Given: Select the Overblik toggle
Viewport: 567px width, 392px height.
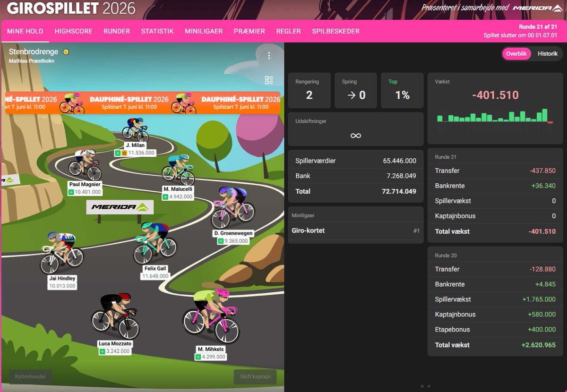Looking at the screenshot, I should [516, 54].
